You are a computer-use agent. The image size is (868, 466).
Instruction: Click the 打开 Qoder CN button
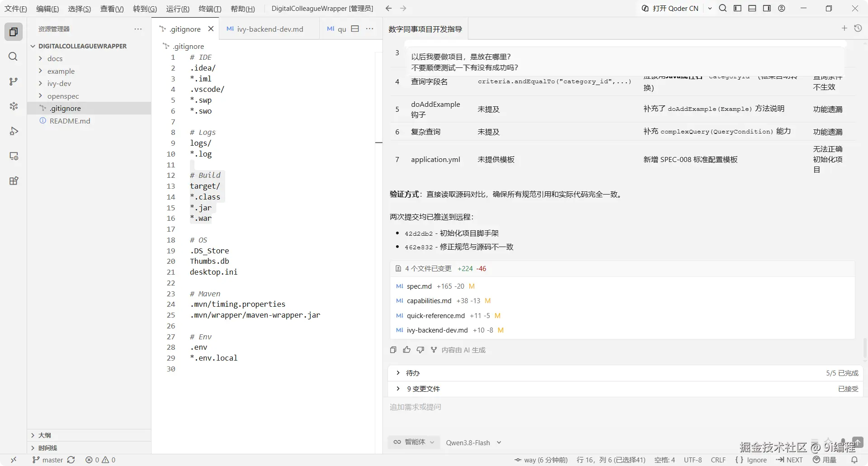(670, 8)
